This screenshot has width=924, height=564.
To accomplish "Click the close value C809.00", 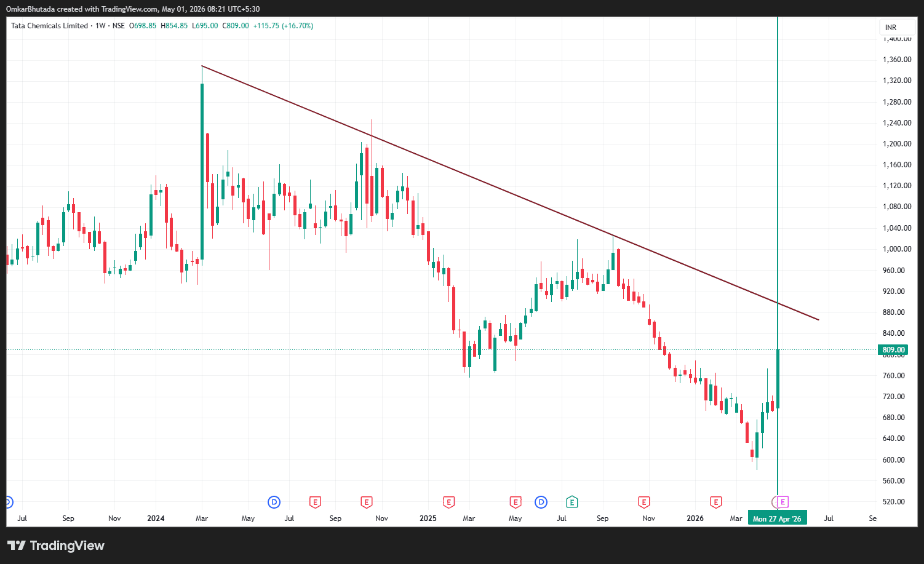I will (x=236, y=26).
